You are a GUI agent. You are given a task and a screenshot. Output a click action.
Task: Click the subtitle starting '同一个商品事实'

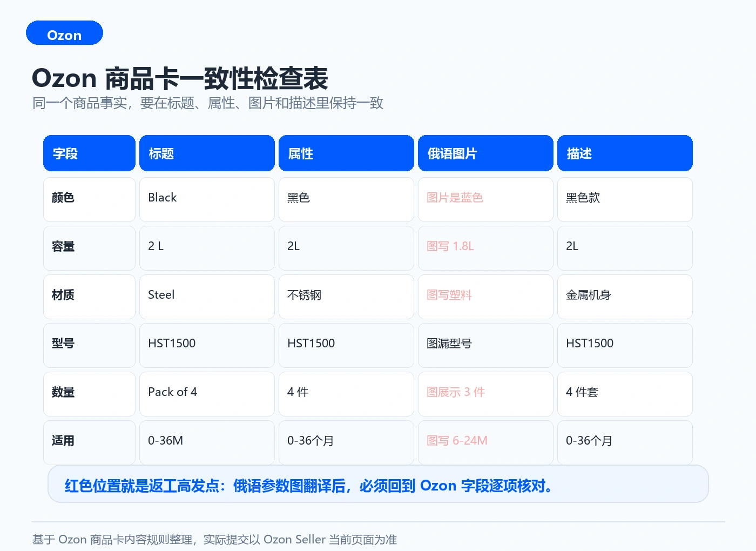point(208,103)
